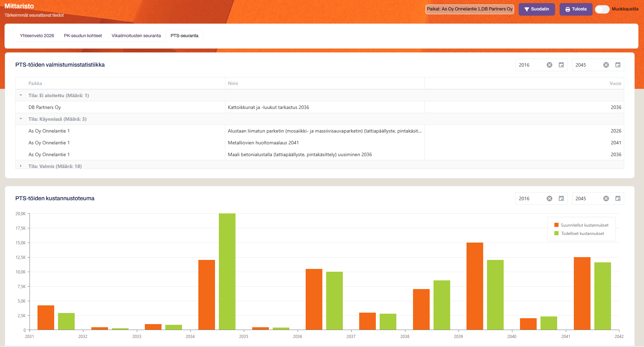The width and height of the screenshot is (644, 347).
Task: Toggle the Muokkaustila edit mode switch
Action: pyautogui.click(x=602, y=9)
